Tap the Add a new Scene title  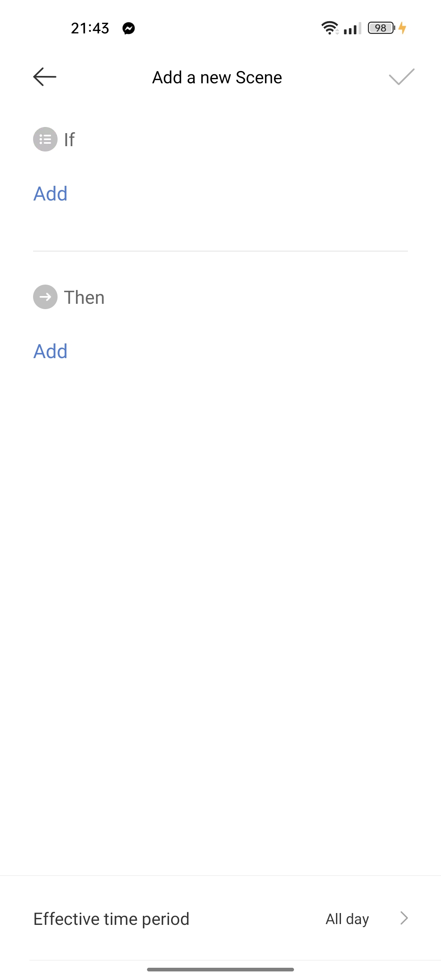pyautogui.click(x=217, y=77)
